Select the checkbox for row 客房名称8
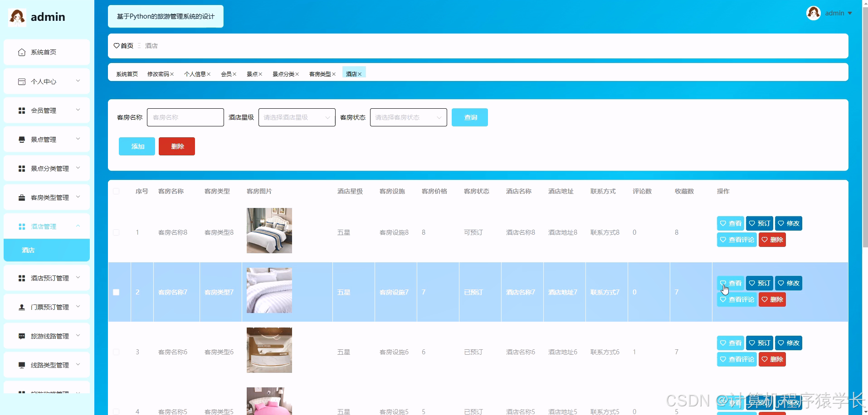868x415 pixels. click(116, 232)
